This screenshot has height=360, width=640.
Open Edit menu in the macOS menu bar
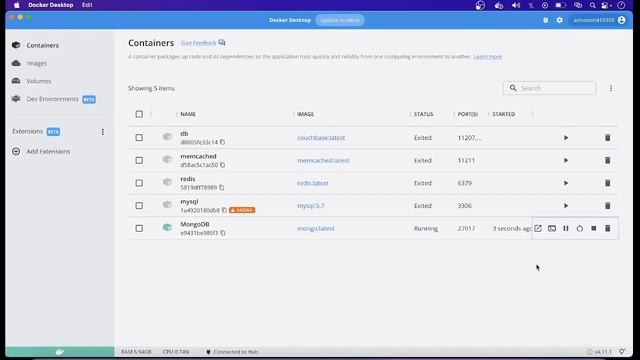coord(87,5)
